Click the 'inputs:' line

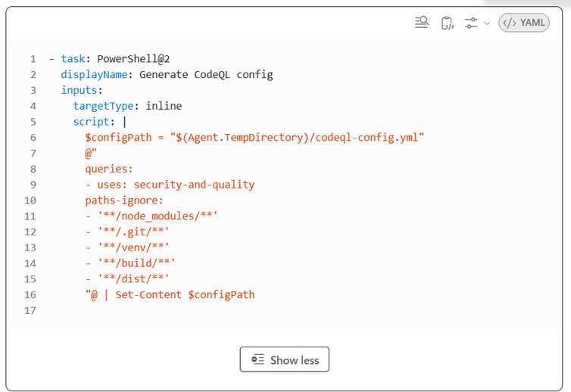pos(82,90)
